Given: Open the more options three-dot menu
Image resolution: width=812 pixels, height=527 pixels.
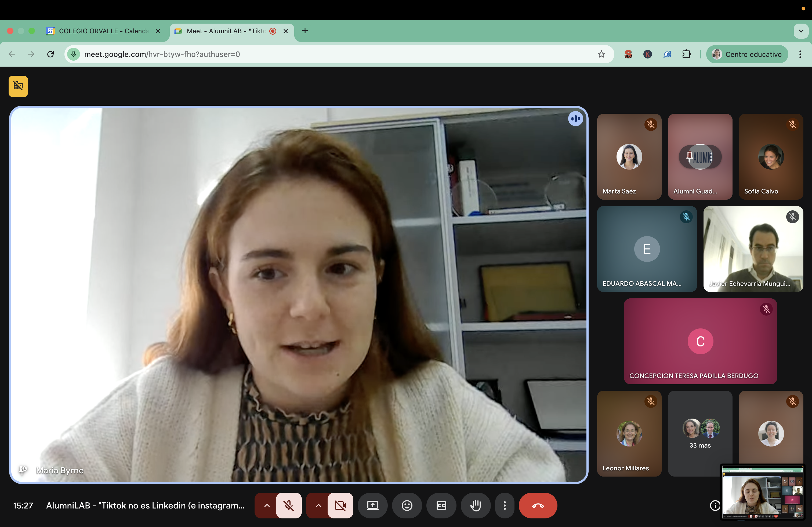Looking at the screenshot, I should click(x=505, y=505).
